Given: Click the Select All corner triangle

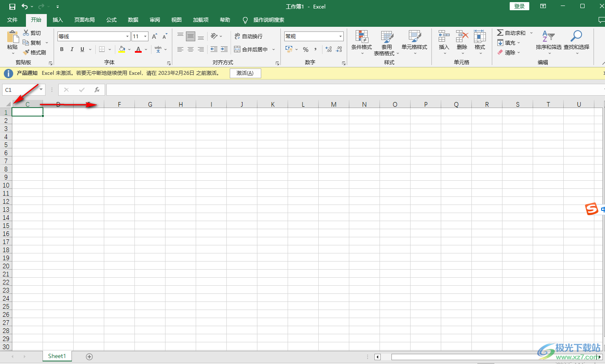Looking at the screenshot, I should click(8, 104).
